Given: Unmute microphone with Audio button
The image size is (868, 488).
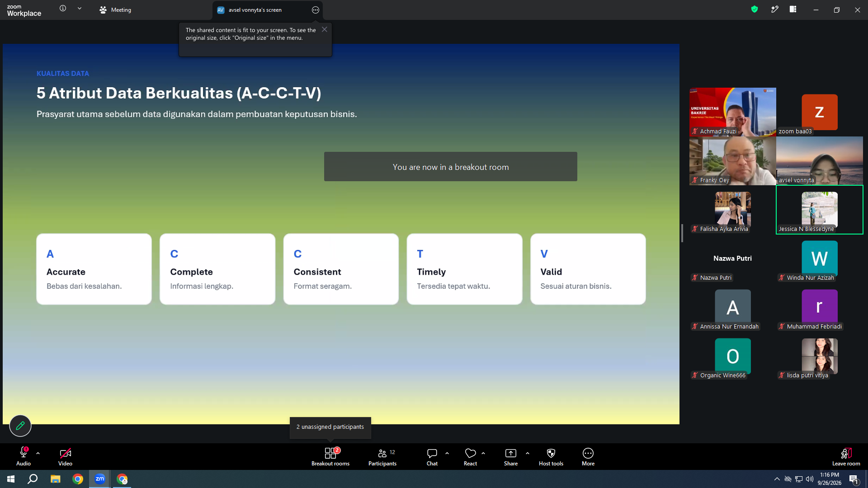Looking at the screenshot, I should coord(24,456).
